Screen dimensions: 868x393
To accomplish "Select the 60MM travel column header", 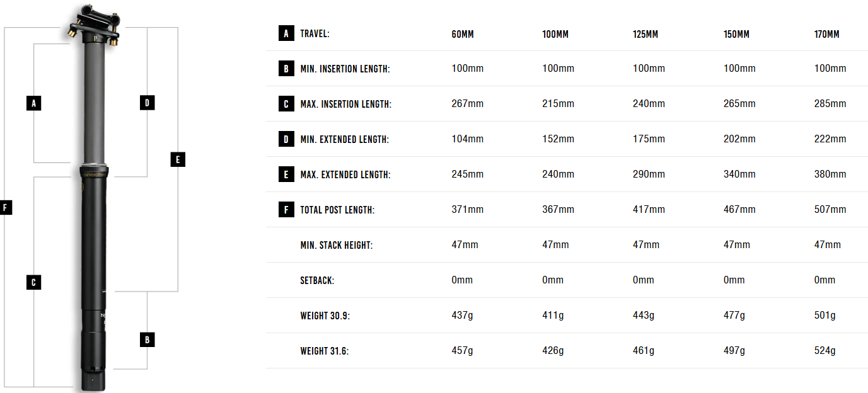I will [x=463, y=34].
